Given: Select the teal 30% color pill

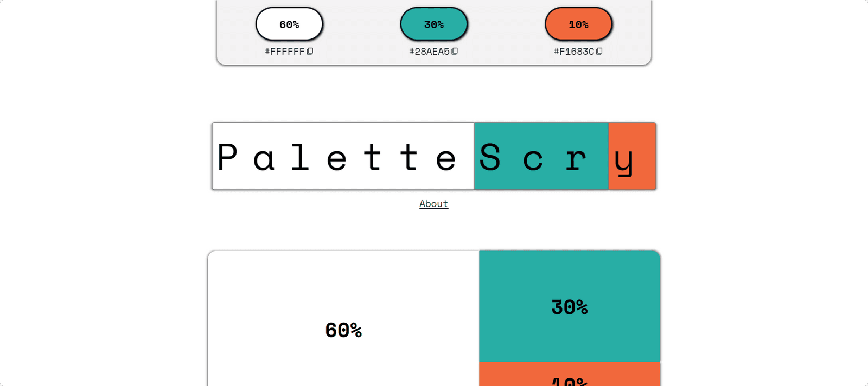Looking at the screenshot, I should coord(434,24).
